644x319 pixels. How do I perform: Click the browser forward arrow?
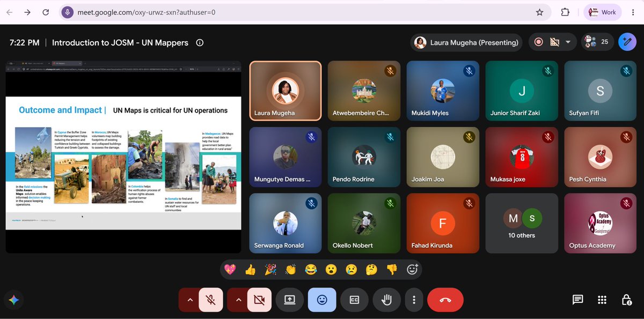[x=27, y=12]
